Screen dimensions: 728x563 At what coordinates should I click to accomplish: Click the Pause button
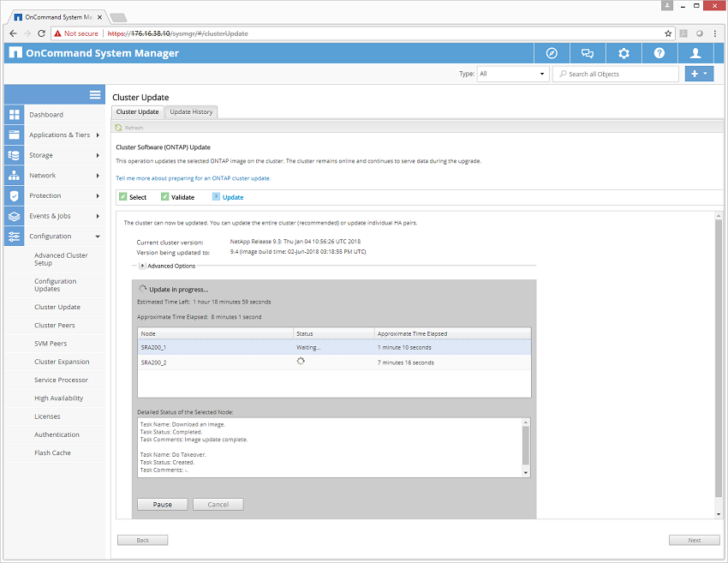coord(163,504)
